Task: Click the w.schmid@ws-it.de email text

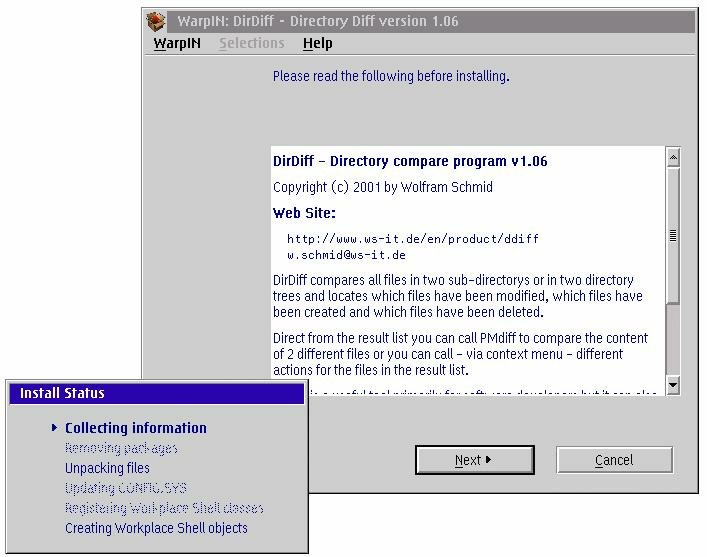Action: [x=346, y=255]
